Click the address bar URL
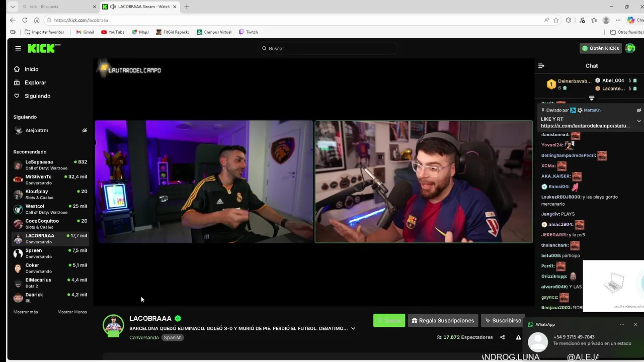The height and width of the screenshot is (362, 644). (81, 20)
